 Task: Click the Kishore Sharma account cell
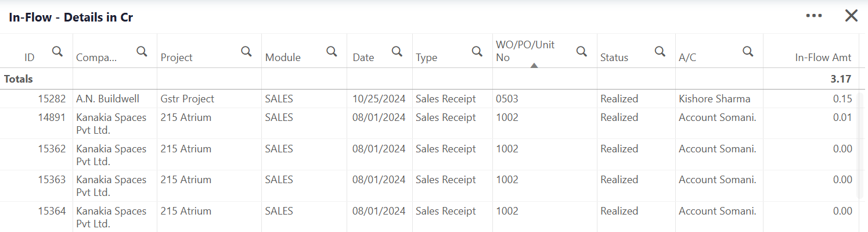[x=715, y=99]
